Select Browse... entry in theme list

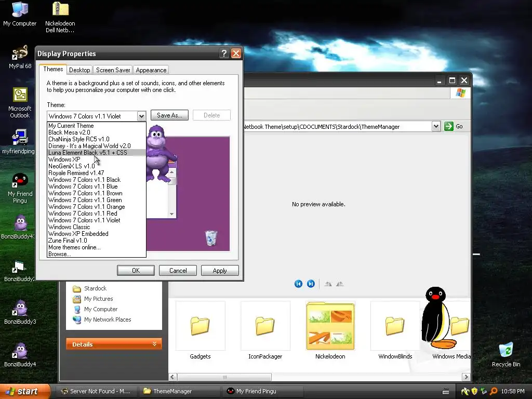coord(96,254)
